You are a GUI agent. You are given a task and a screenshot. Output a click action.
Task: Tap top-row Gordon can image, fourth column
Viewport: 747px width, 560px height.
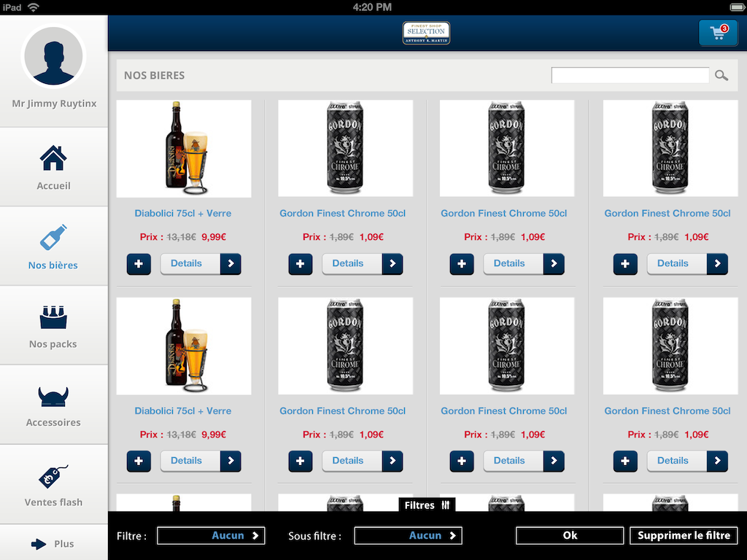[x=670, y=149]
